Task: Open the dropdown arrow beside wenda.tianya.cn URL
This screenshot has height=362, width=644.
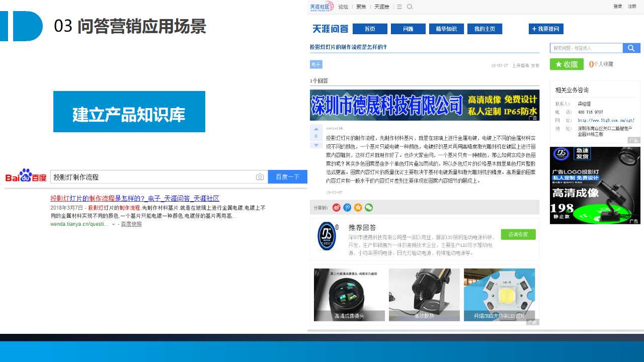Action: coord(113,224)
